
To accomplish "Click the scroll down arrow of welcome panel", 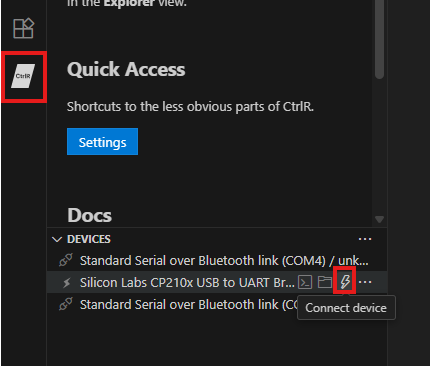I will [x=379, y=219].
